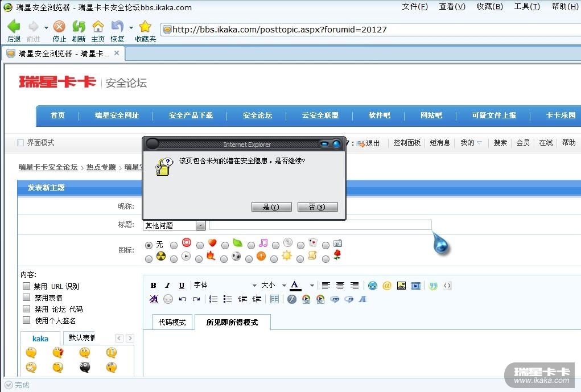Click the remove formatting icon
The image size is (581, 392).
coord(154,299)
